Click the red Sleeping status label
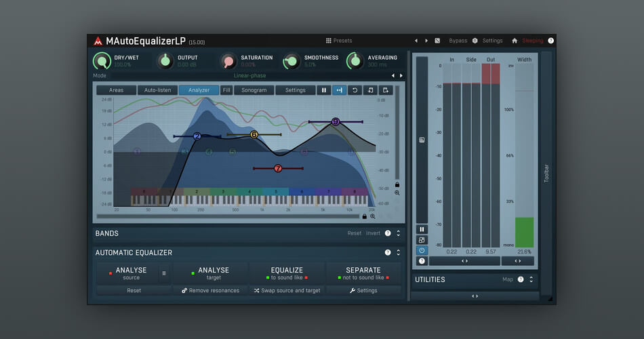 [x=533, y=41]
